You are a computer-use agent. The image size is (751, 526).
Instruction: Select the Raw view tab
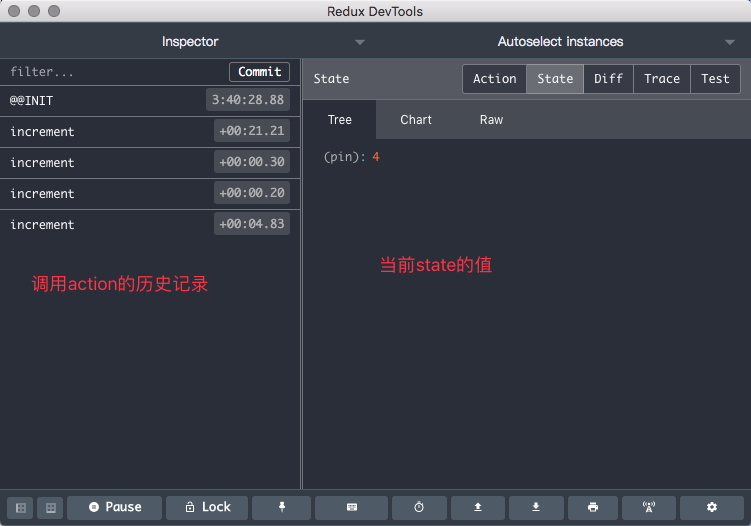[x=491, y=120]
